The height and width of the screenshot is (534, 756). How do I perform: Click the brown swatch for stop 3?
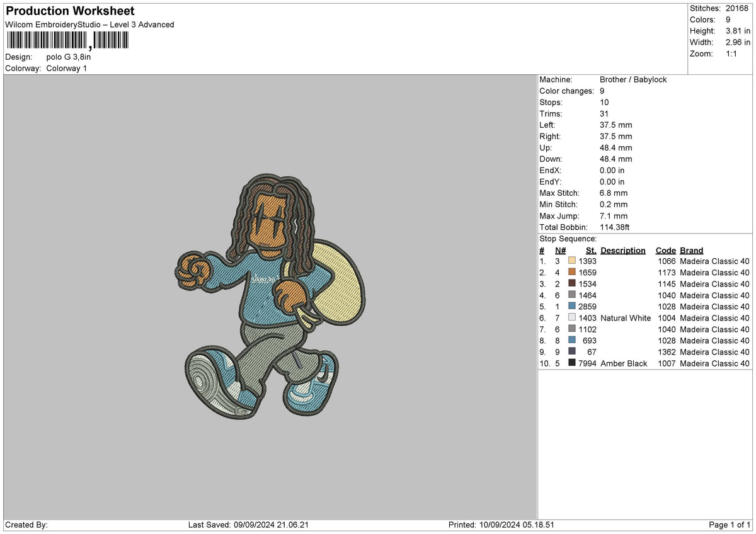(x=572, y=284)
